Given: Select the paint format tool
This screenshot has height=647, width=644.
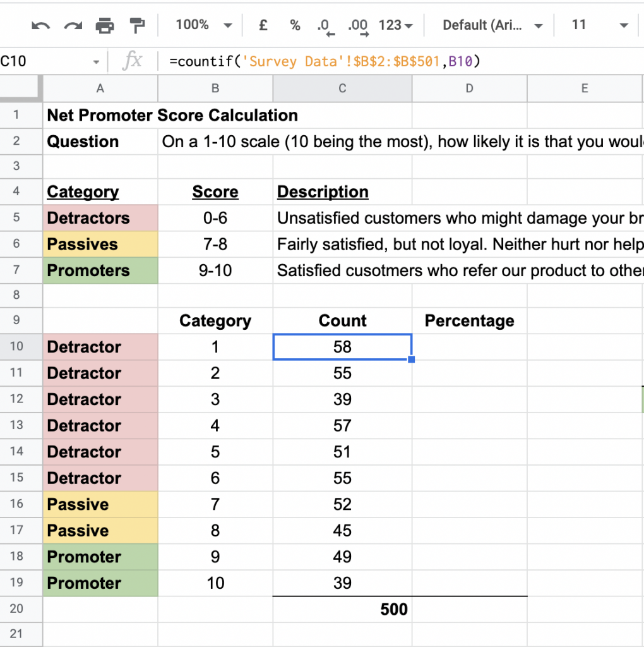Looking at the screenshot, I should (136, 25).
